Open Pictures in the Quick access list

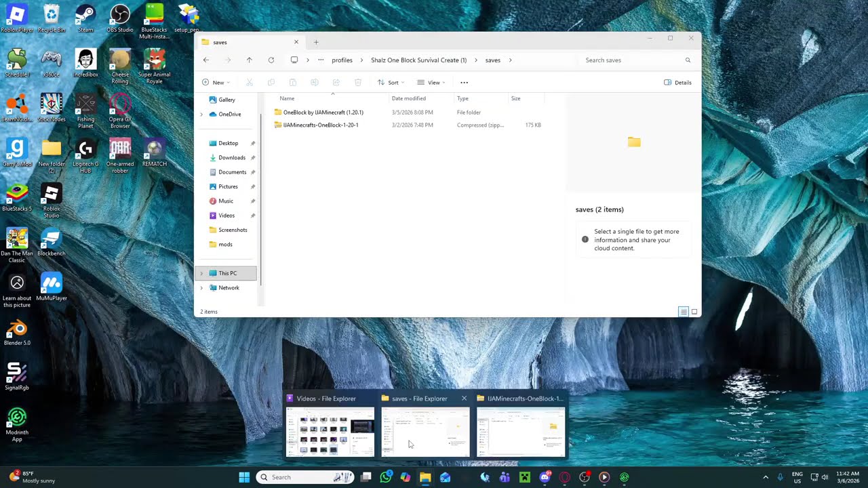pos(228,187)
